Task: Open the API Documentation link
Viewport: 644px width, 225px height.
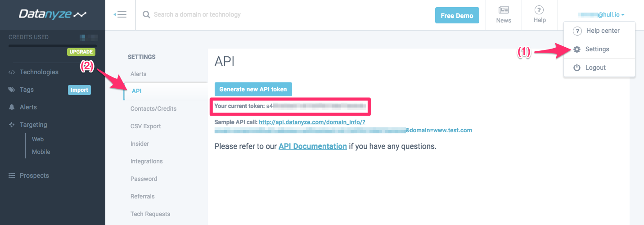Action: (313, 146)
